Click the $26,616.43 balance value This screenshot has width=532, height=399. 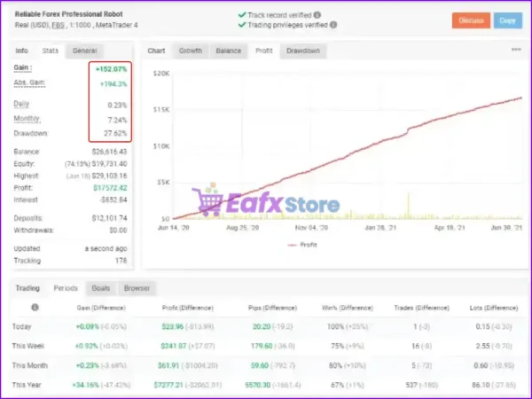click(x=109, y=152)
